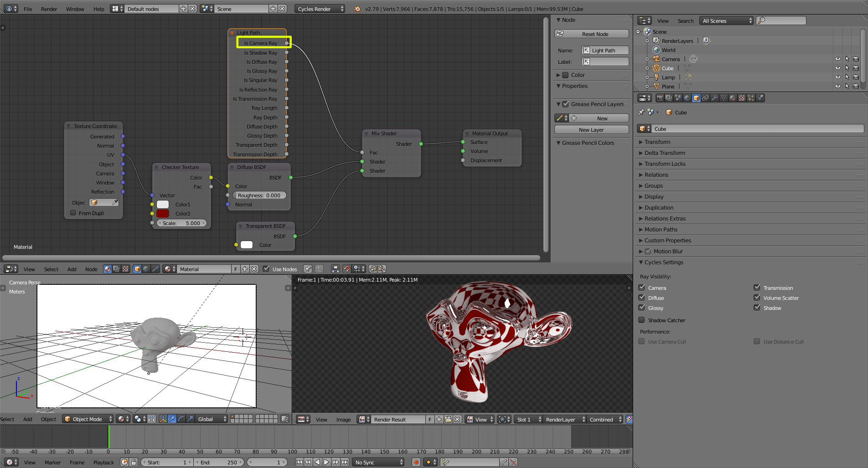Open the No Sync playback dropdown
The height and width of the screenshot is (468, 868).
[378, 462]
